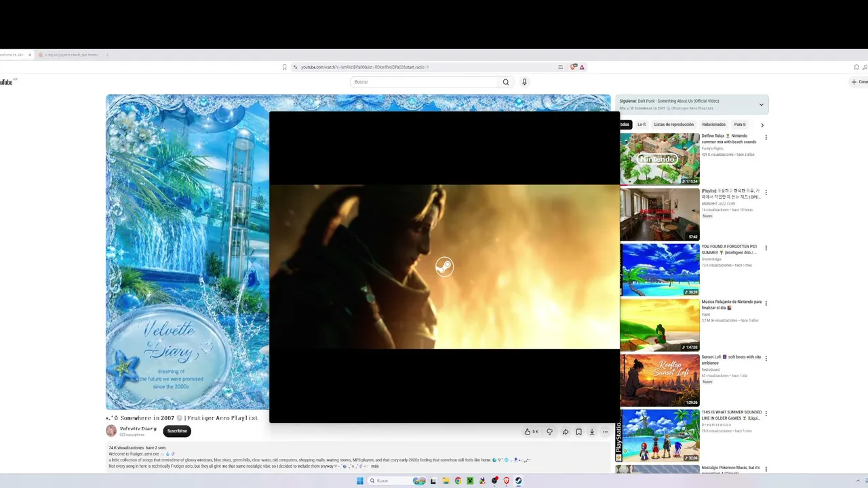Screen dimensions: 868x488
Task: Open the Delfino Relax video thumbnail
Action: 660,159
